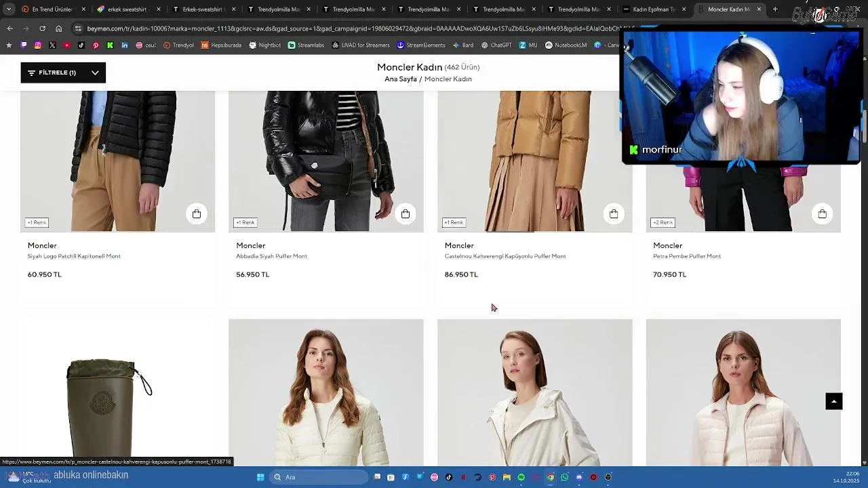Open LinkedIn bookmark icon
This screenshot has height=488, width=868.
125,45
